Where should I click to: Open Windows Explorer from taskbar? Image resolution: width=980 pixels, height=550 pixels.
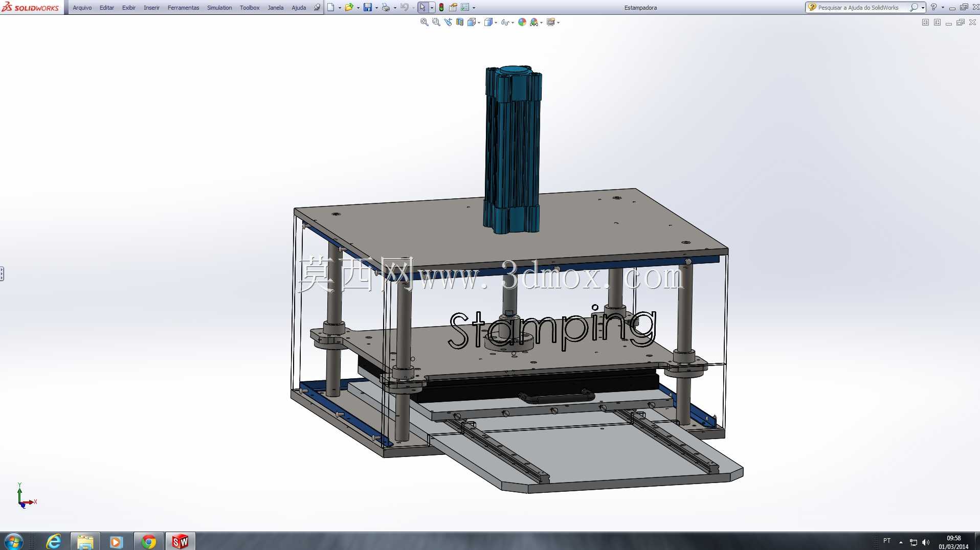tap(85, 541)
